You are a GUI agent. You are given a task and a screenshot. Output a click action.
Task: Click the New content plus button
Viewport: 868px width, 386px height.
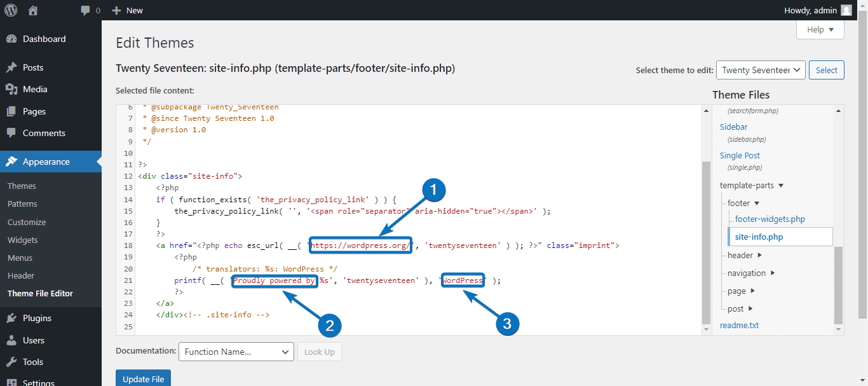pyautogui.click(x=127, y=10)
